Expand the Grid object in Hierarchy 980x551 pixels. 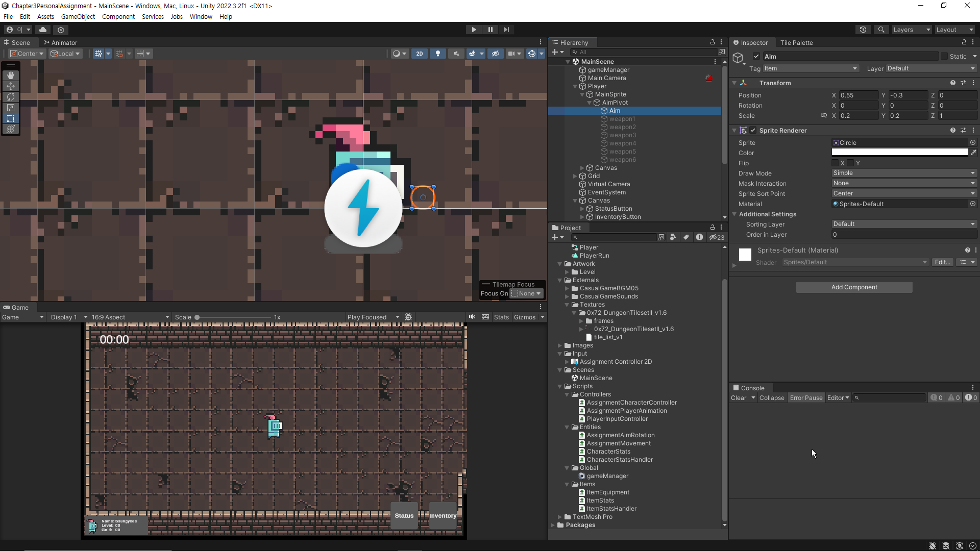click(575, 176)
